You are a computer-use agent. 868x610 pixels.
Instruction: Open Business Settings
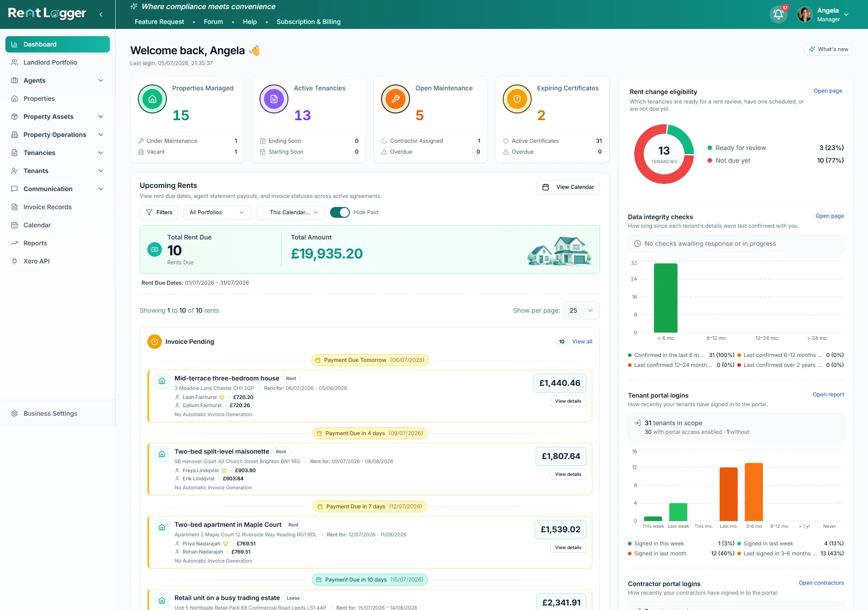pos(57,413)
